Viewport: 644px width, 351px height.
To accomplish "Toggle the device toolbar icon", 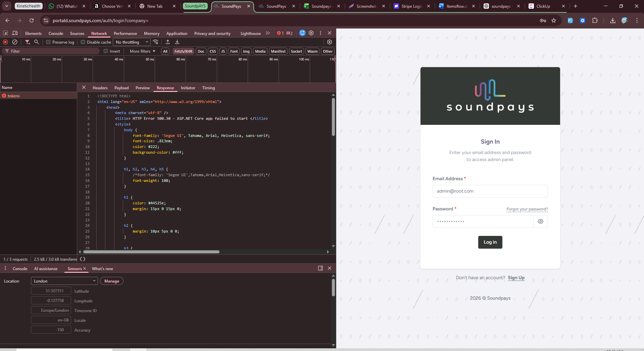I will [x=15, y=33].
